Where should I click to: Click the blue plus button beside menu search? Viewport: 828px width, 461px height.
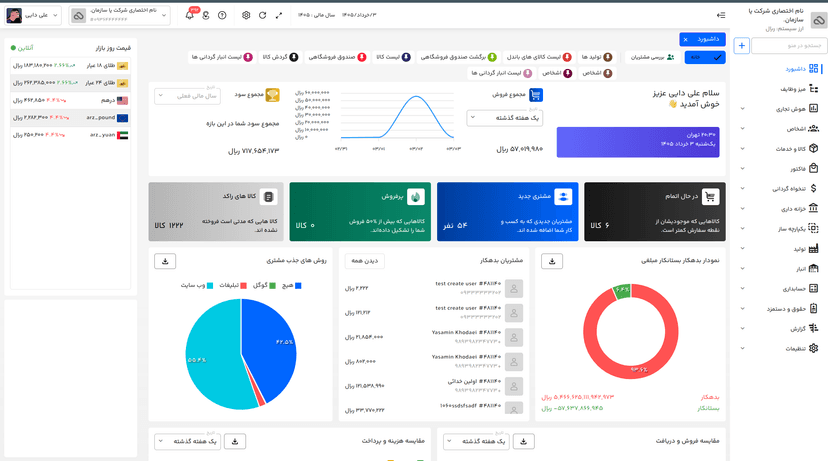(x=741, y=46)
